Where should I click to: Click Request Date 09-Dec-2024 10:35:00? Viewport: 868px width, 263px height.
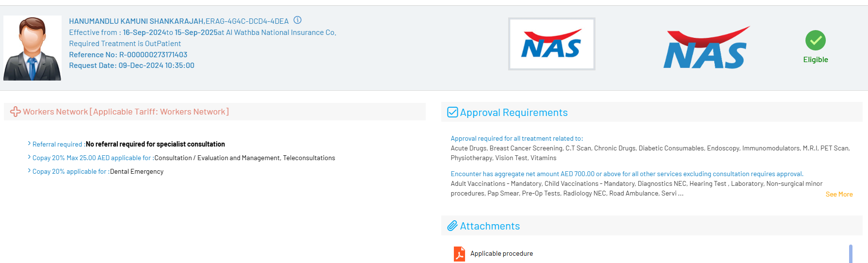point(131,66)
